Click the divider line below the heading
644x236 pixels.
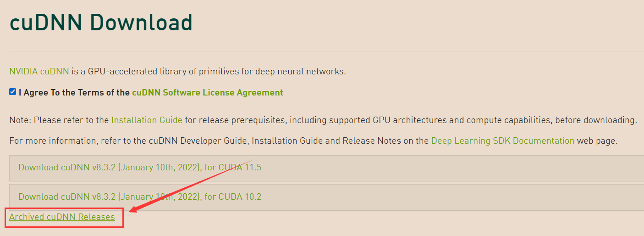pyautogui.click(x=326, y=51)
